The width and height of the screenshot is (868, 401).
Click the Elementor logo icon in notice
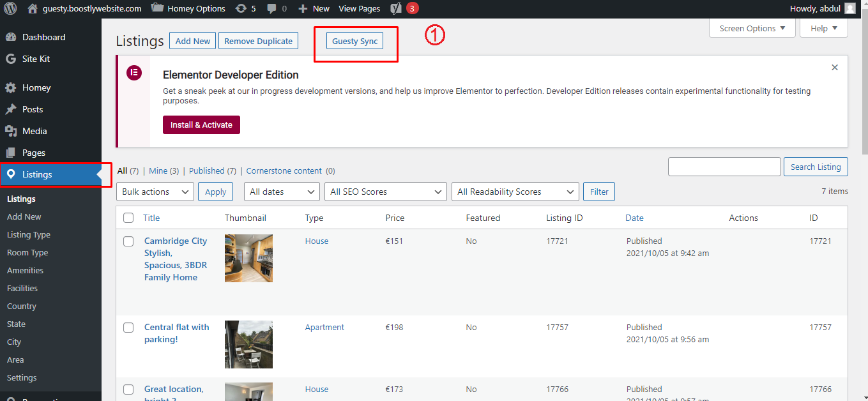click(x=134, y=72)
